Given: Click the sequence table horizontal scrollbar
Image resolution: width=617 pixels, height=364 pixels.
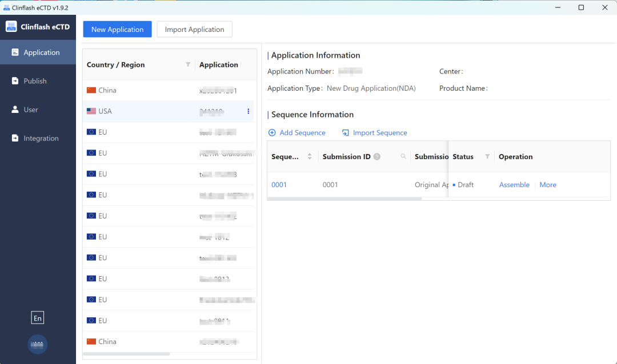Looking at the screenshot, I should tap(344, 199).
